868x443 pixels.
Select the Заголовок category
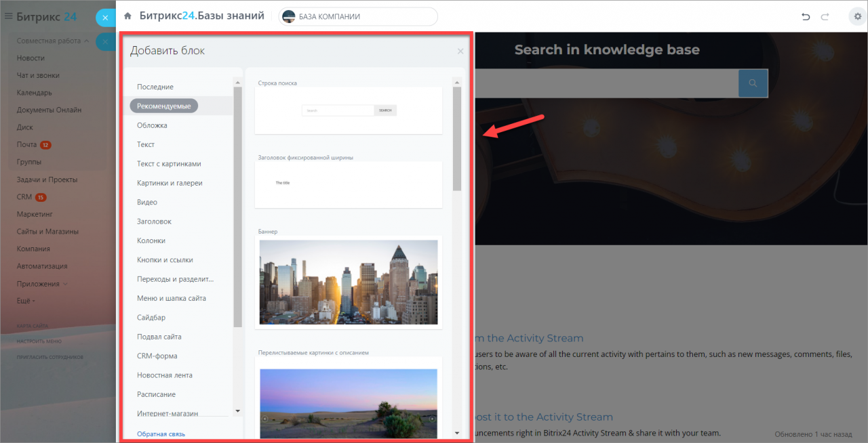(154, 221)
